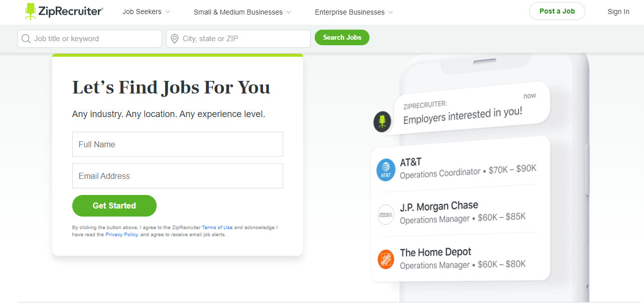Open the Job Seekers menu item

(x=141, y=12)
